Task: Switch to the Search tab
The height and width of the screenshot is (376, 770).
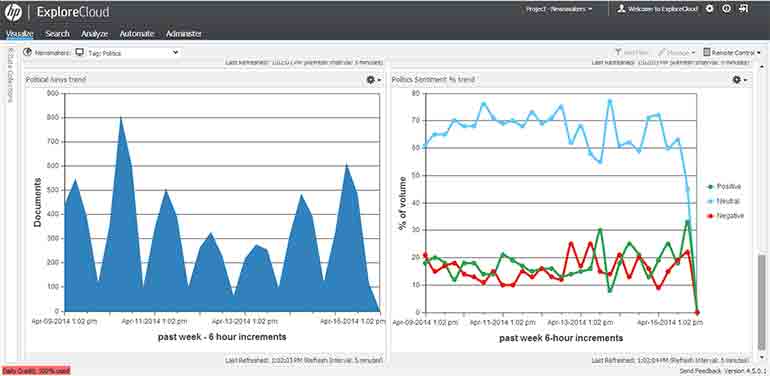Action: tap(57, 34)
